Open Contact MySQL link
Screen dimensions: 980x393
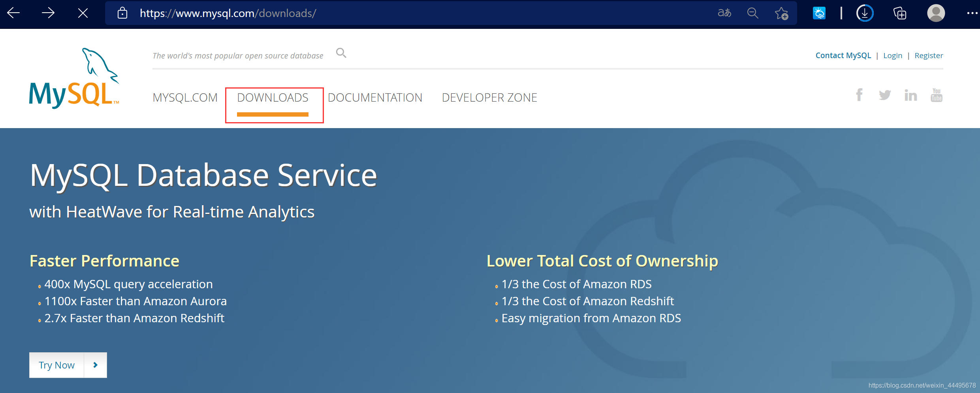[843, 55]
